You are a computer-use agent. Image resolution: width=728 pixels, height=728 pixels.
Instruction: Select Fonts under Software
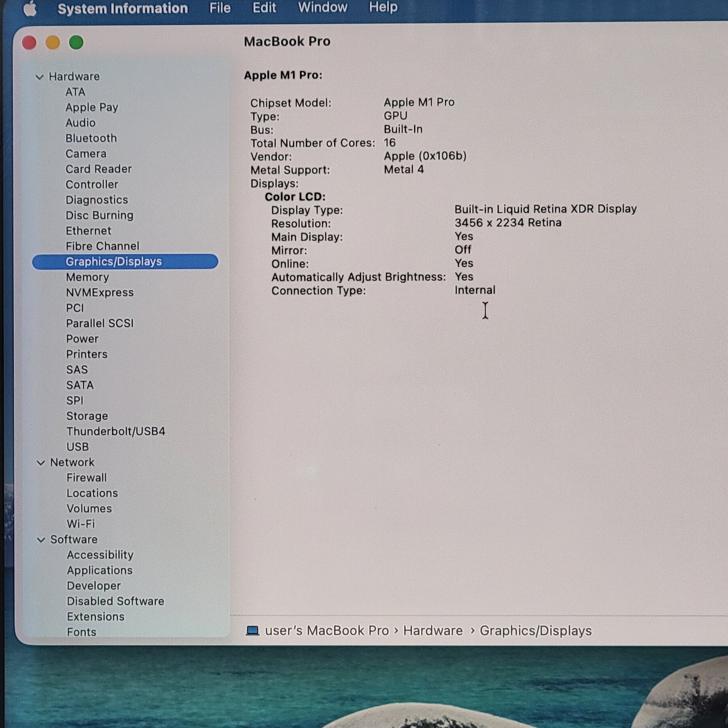point(82,632)
